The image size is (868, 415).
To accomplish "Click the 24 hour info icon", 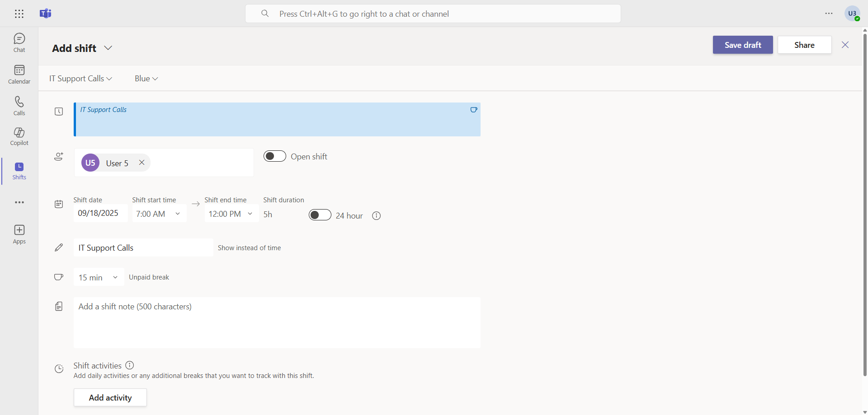I will [x=376, y=216].
